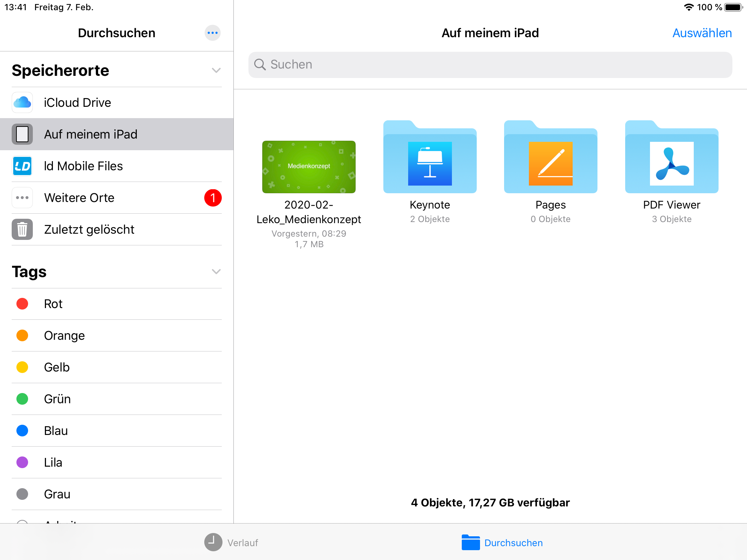Open the more options ellipsis button

213,33
